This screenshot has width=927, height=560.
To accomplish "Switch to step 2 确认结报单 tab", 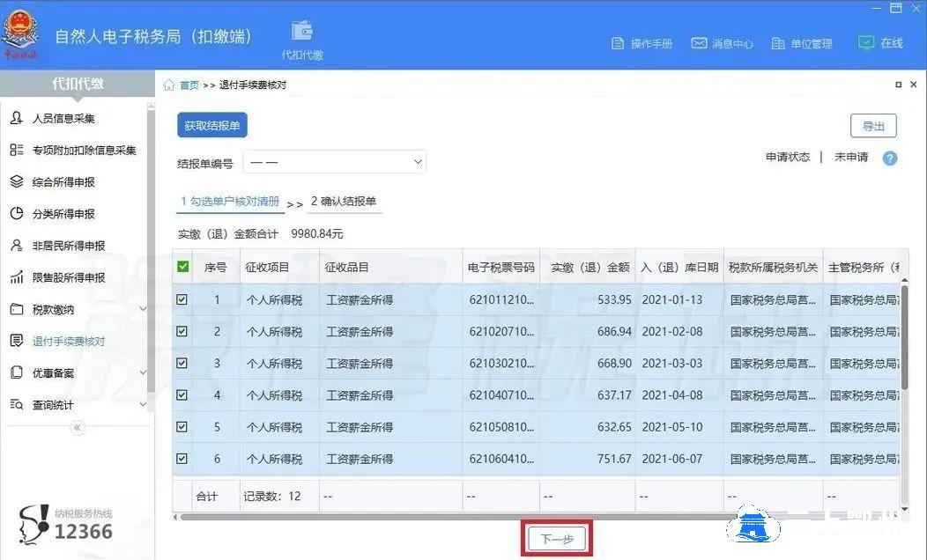I will coord(344,202).
